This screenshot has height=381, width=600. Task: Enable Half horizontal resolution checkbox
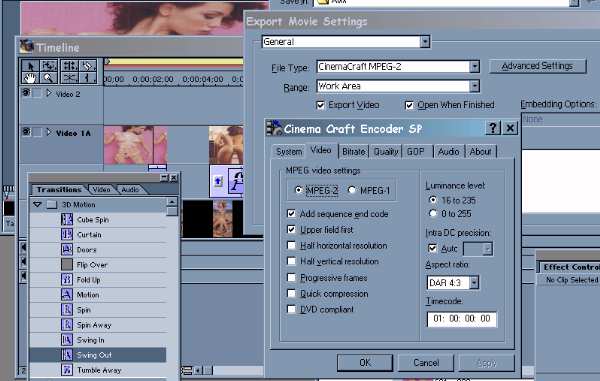click(291, 245)
